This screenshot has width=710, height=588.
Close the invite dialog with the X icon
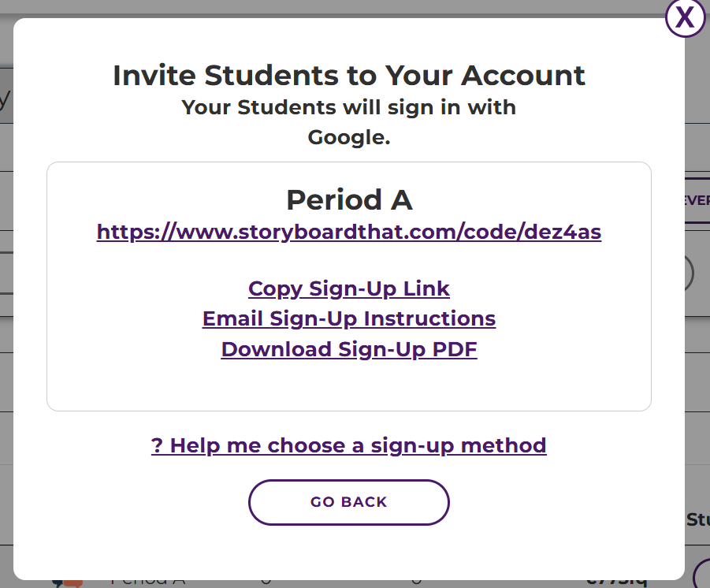click(685, 17)
